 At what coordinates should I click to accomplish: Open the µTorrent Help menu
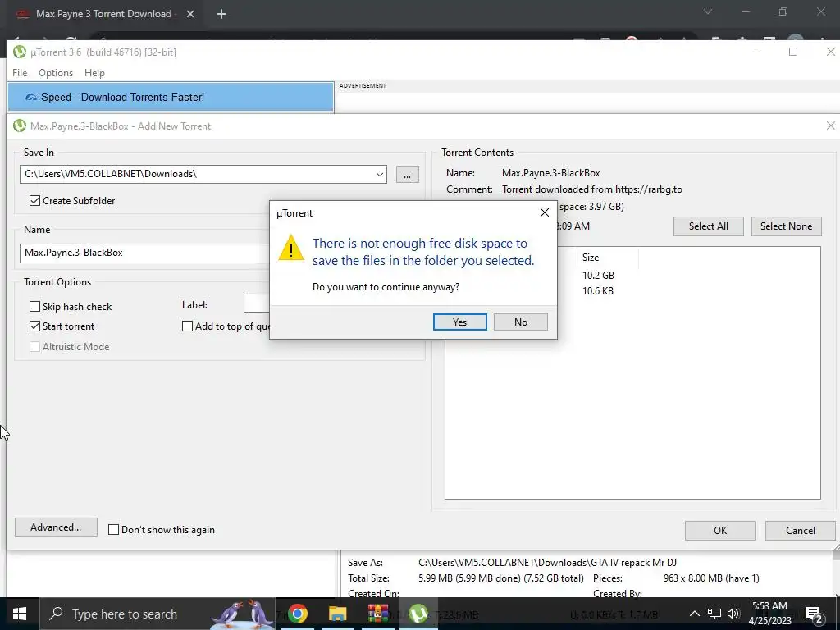[94, 73]
